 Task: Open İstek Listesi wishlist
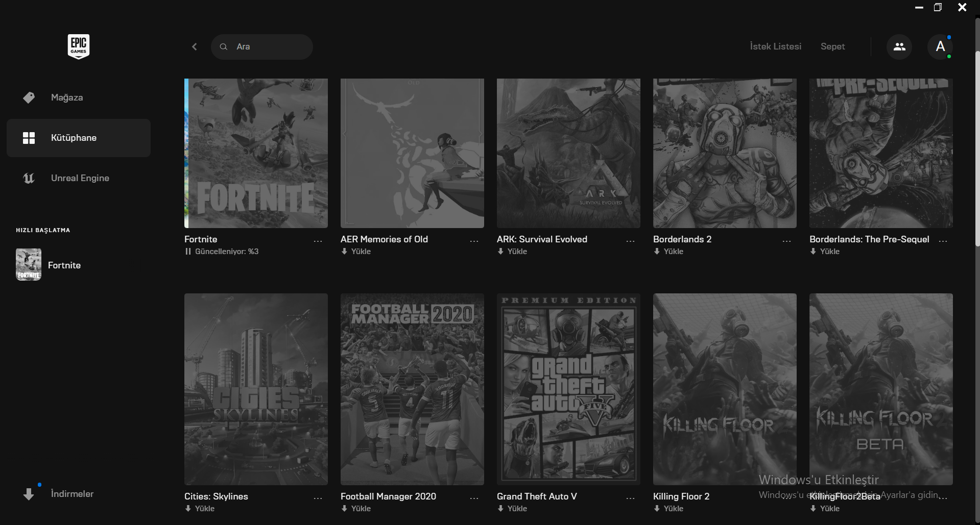[776, 46]
